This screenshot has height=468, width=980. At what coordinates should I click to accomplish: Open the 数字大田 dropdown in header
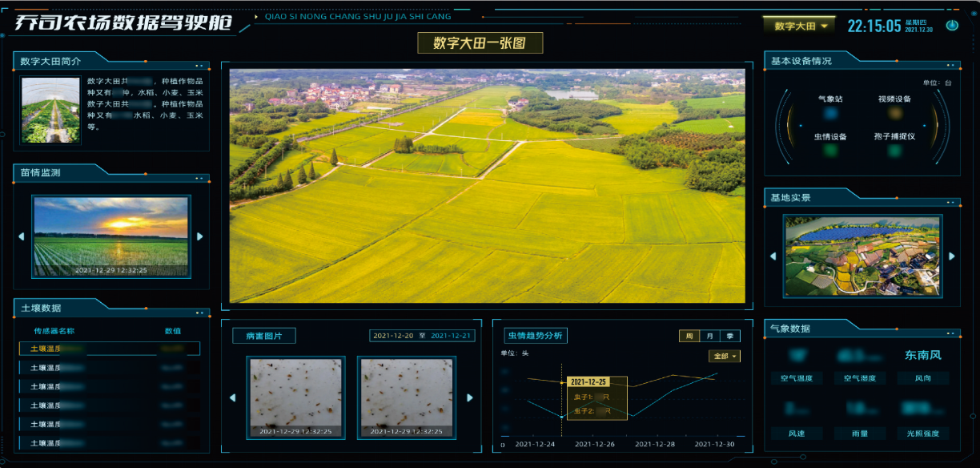click(x=800, y=26)
